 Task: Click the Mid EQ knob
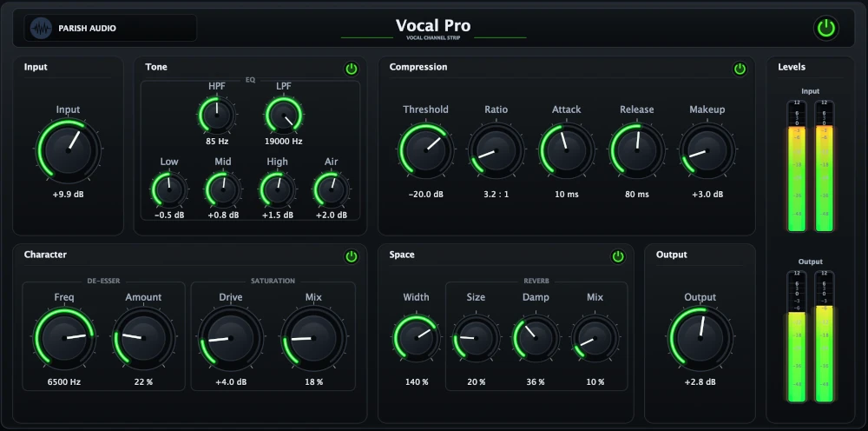[x=223, y=190]
